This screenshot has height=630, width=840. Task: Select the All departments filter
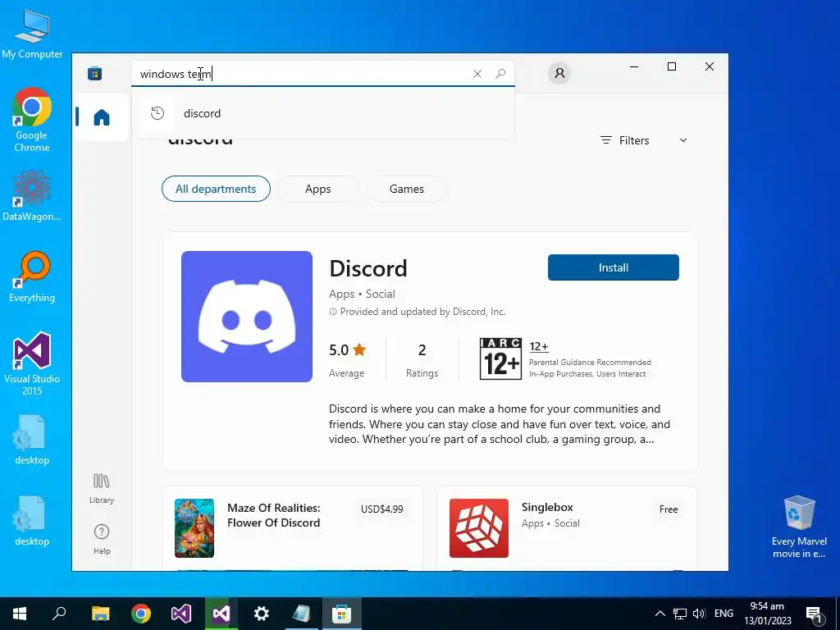(x=216, y=189)
